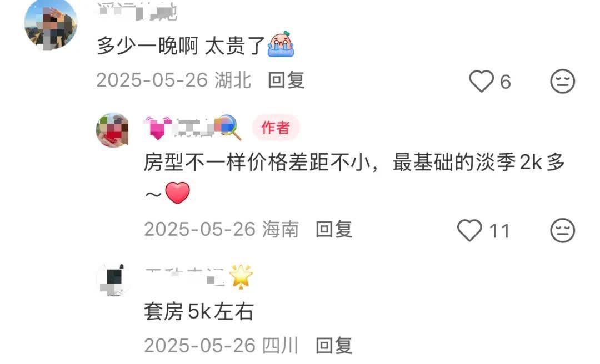This screenshot has width=600, height=364.
Task: Dislike the author's Hainan reply
Action: point(562,230)
